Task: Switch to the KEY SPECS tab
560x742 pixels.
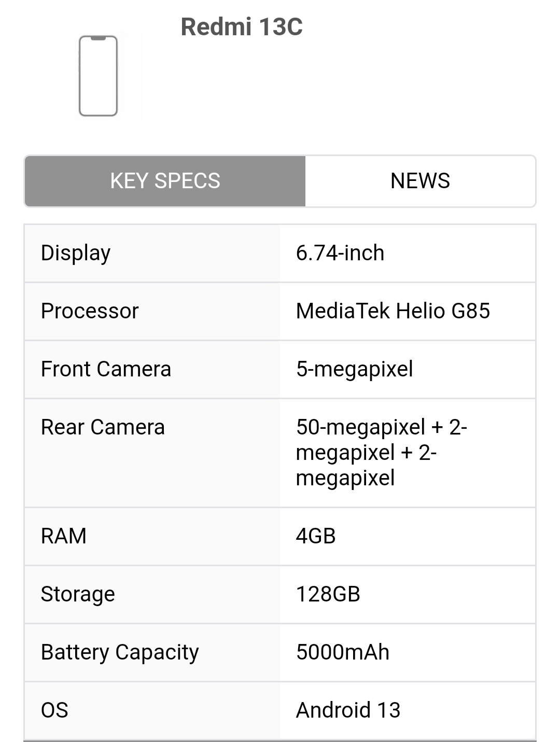Action: tap(165, 181)
